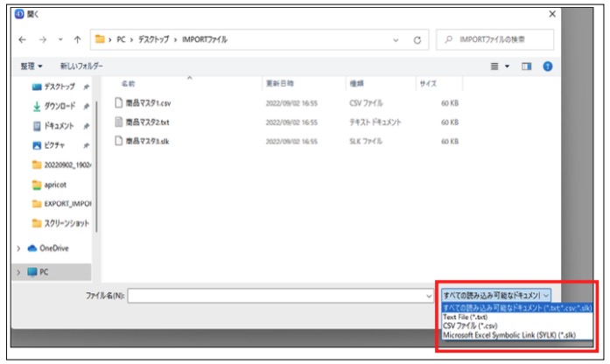Open the ダウンロード folder in sidebar
This screenshot has height=364, width=610.
tap(63, 107)
